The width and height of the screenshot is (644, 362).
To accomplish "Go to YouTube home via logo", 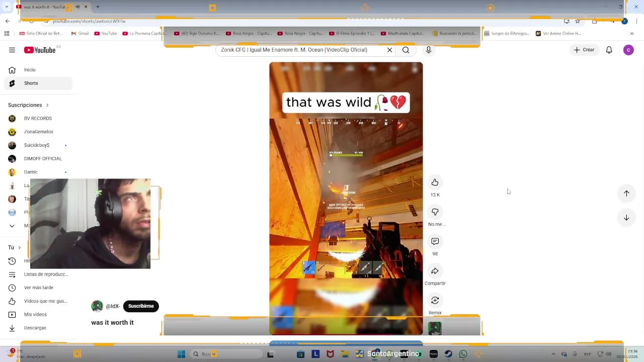I will tap(40, 50).
